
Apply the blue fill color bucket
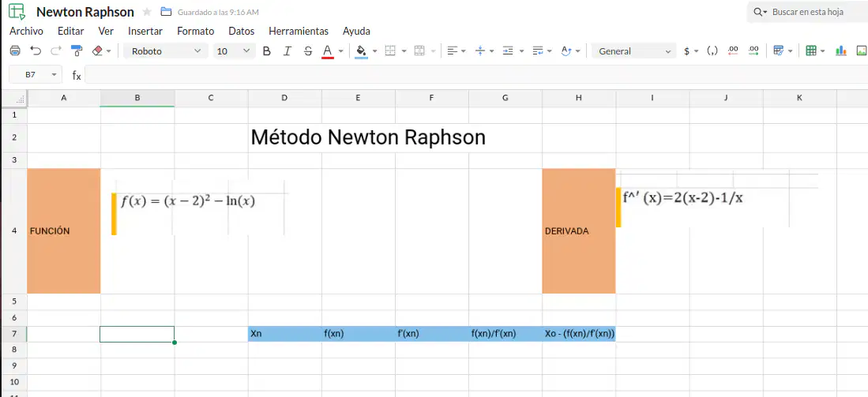coord(361,51)
